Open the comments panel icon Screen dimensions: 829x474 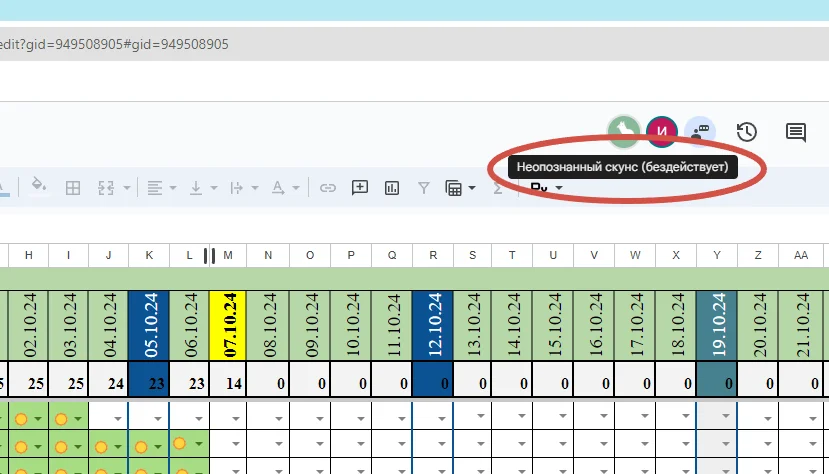(796, 132)
